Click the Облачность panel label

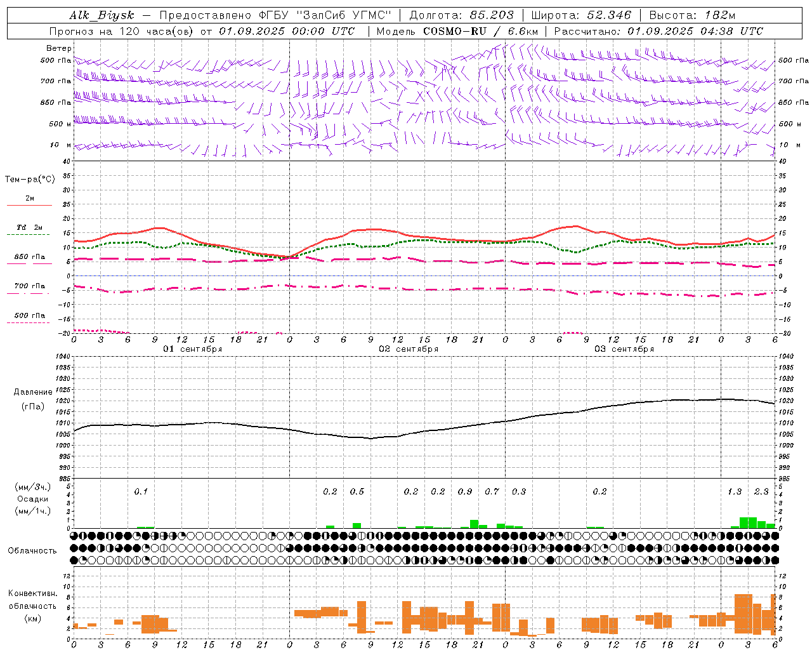[x=32, y=551]
